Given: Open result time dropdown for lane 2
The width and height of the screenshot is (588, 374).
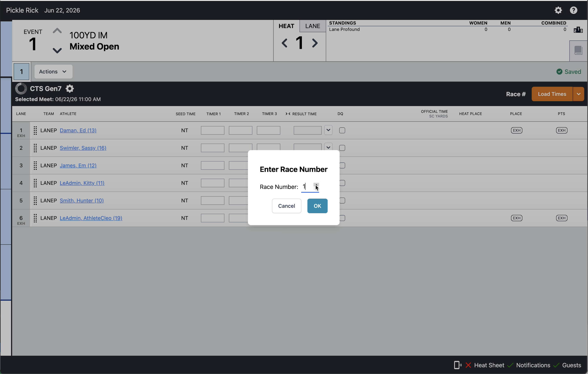Looking at the screenshot, I should click(x=328, y=147).
